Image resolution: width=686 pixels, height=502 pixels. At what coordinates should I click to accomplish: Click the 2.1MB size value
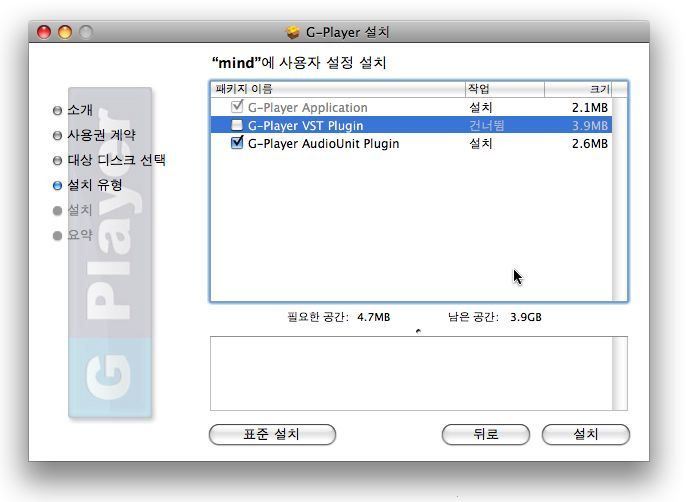[x=590, y=108]
